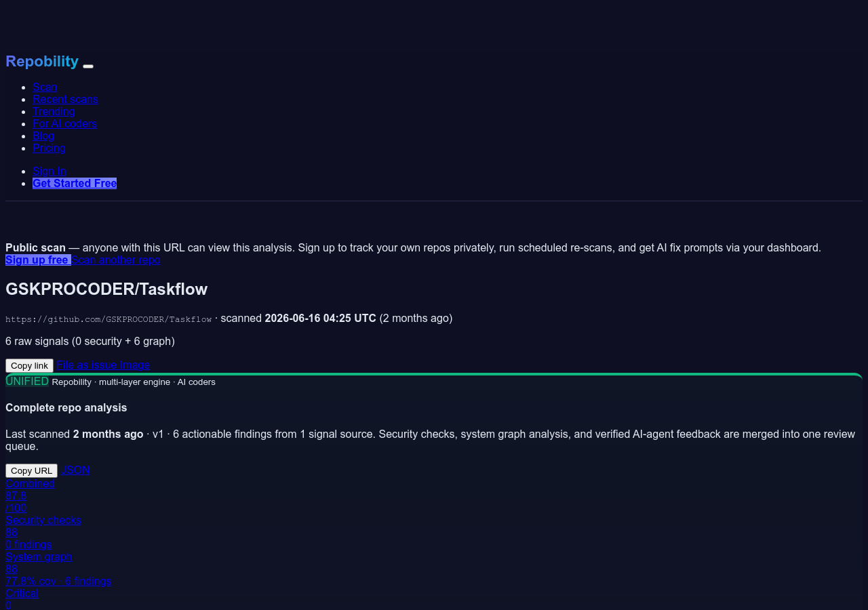This screenshot has width=868, height=610.
Task: Open the Image link
Action: pos(135,365)
